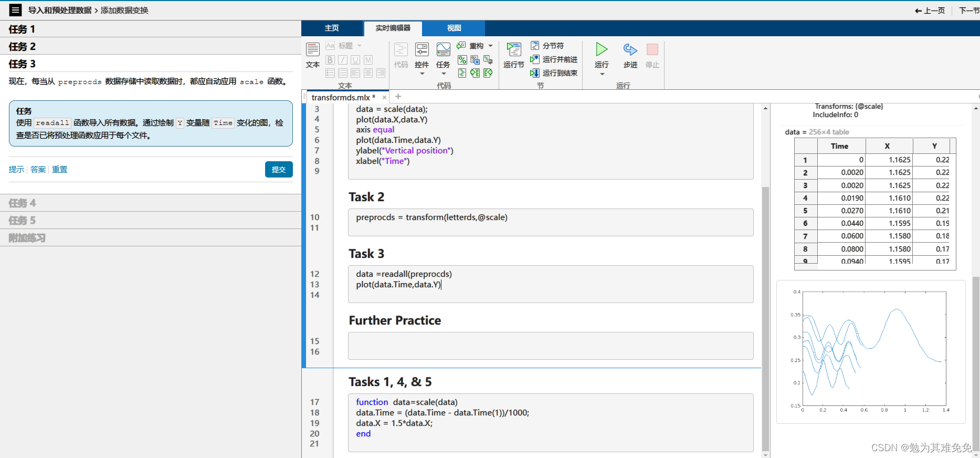The image size is (980, 458).
Task: Toggle Monospace (M) formatting
Action: click(368, 60)
